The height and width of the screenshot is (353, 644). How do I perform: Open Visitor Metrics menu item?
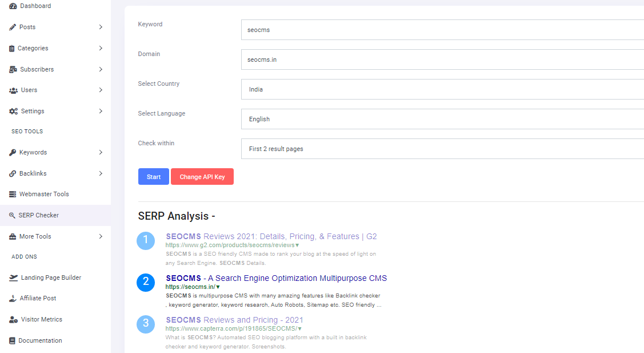click(x=55, y=319)
